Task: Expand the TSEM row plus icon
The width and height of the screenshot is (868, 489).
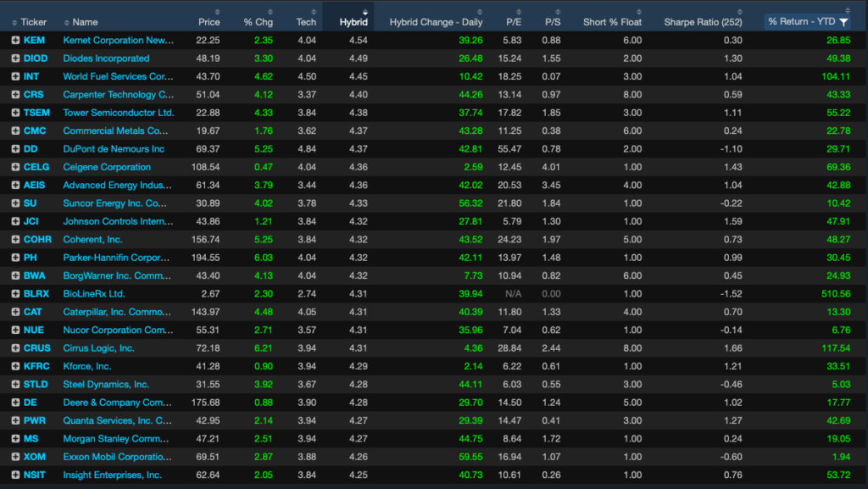Action: 15,113
